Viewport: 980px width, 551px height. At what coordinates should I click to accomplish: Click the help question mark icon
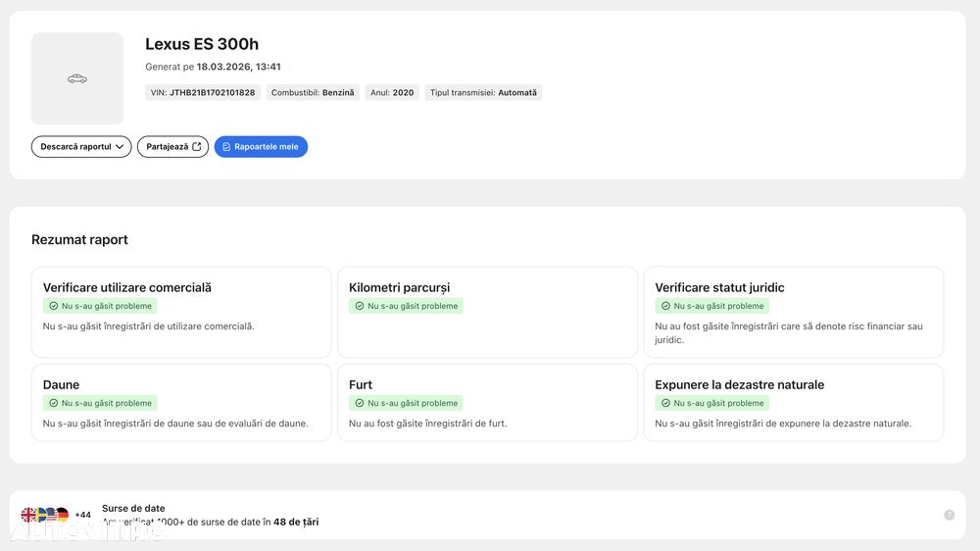pyautogui.click(x=949, y=515)
